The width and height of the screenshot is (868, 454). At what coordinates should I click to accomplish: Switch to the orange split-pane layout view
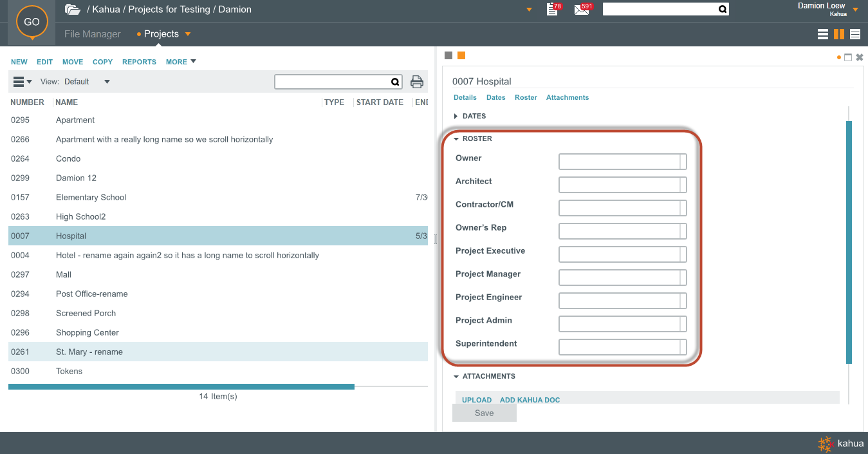[839, 35]
